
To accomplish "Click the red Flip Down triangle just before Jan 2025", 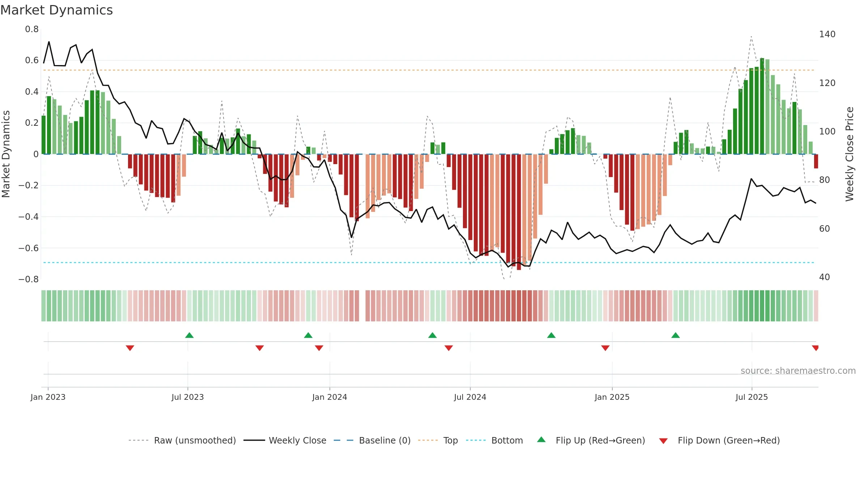I will 605,348.
